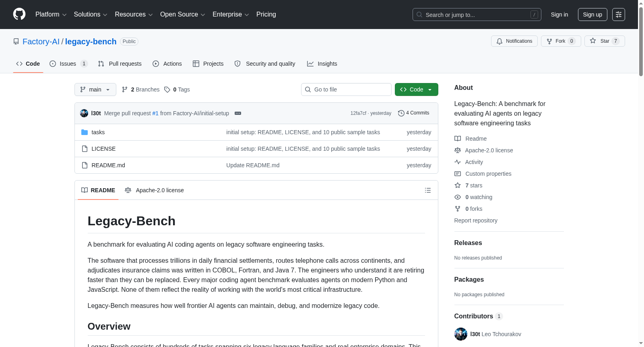644x347 pixels.
Task: Click the branch icon beside 2 Branches
Action: (x=125, y=89)
